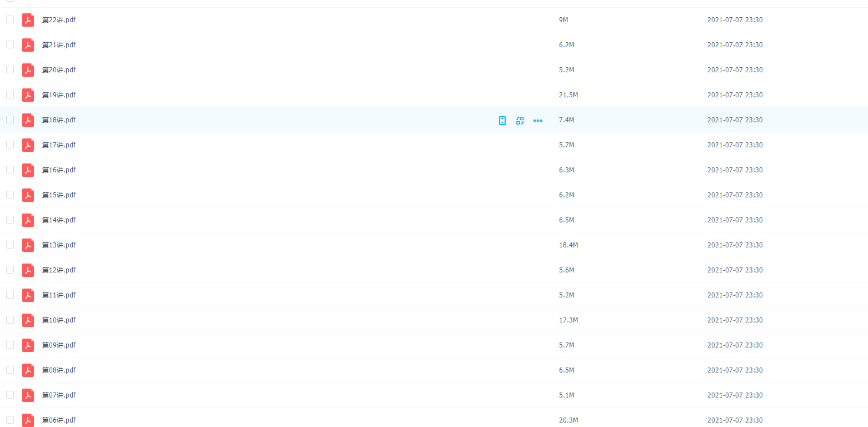This screenshot has width=868, height=427.
Task: Click the PDF icon of 第15讲.pdf
Action: tap(28, 195)
